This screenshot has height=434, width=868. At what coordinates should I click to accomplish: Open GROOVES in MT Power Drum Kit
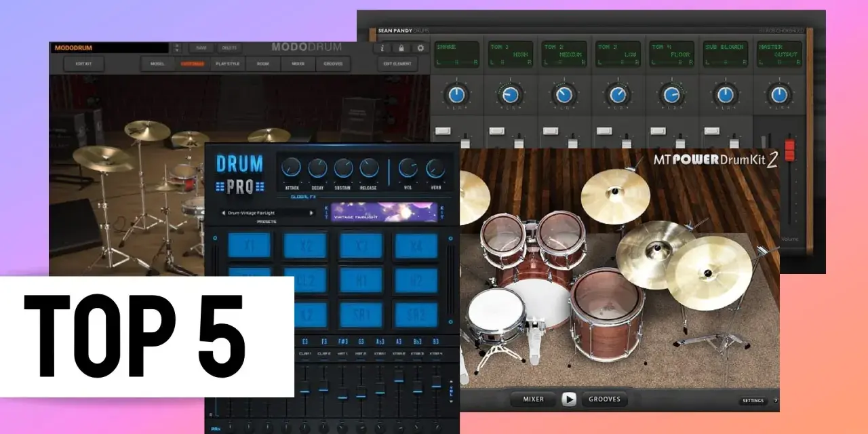tap(604, 399)
